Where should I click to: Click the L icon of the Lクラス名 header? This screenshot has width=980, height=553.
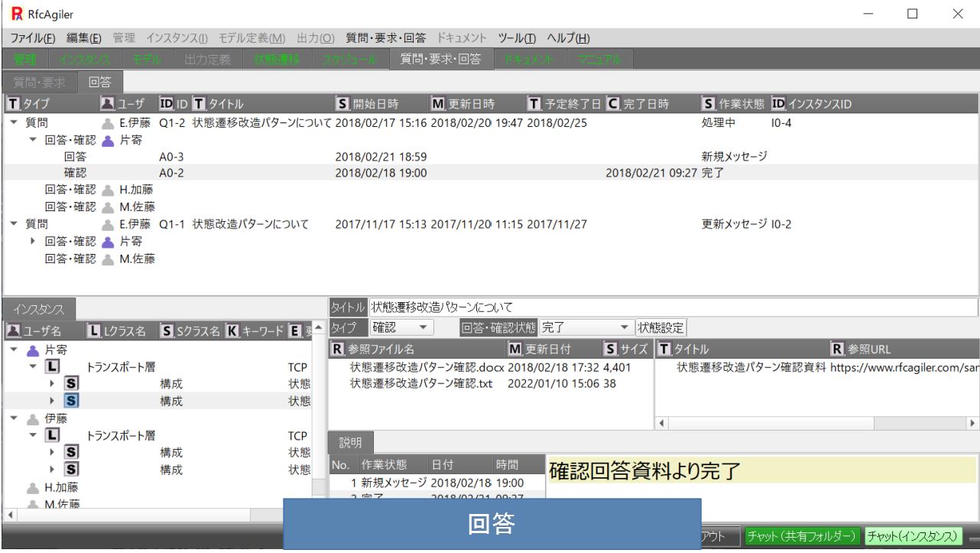coord(95,330)
